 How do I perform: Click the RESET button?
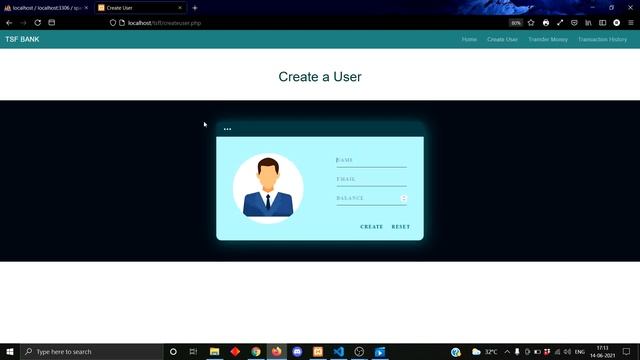tap(401, 227)
